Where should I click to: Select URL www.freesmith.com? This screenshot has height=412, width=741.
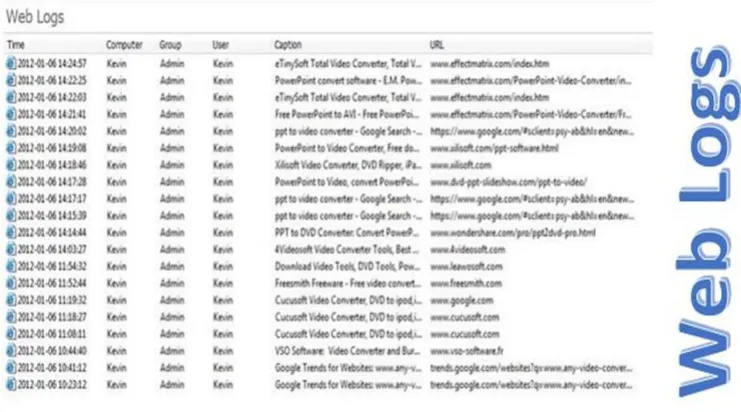tap(466, 283)
